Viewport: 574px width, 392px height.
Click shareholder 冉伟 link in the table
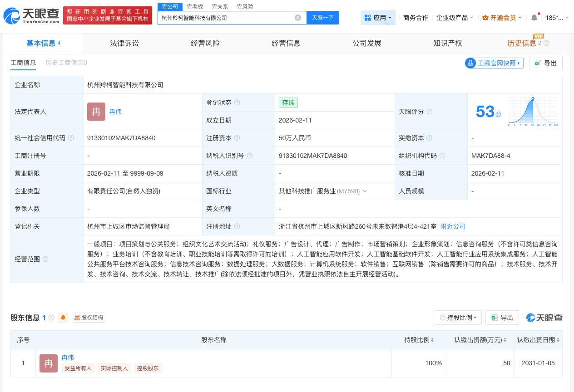pos(68,358)
